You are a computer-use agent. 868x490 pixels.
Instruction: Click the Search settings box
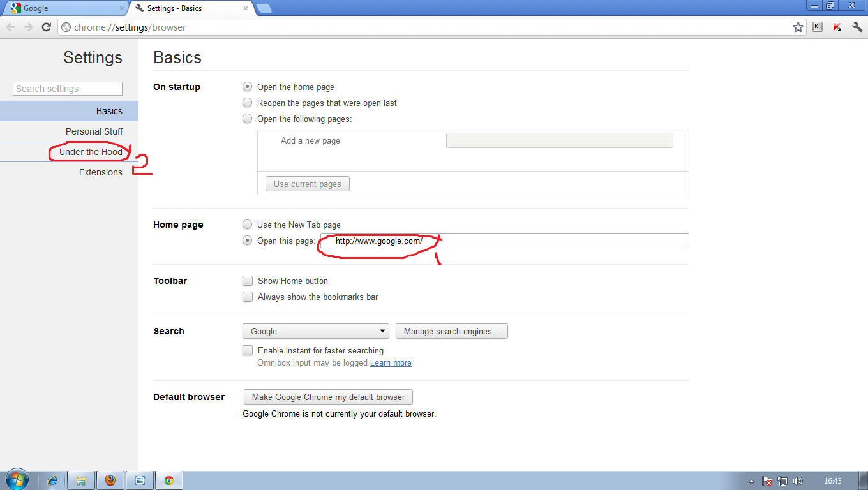pyautogui.click(x=68, y=89)
